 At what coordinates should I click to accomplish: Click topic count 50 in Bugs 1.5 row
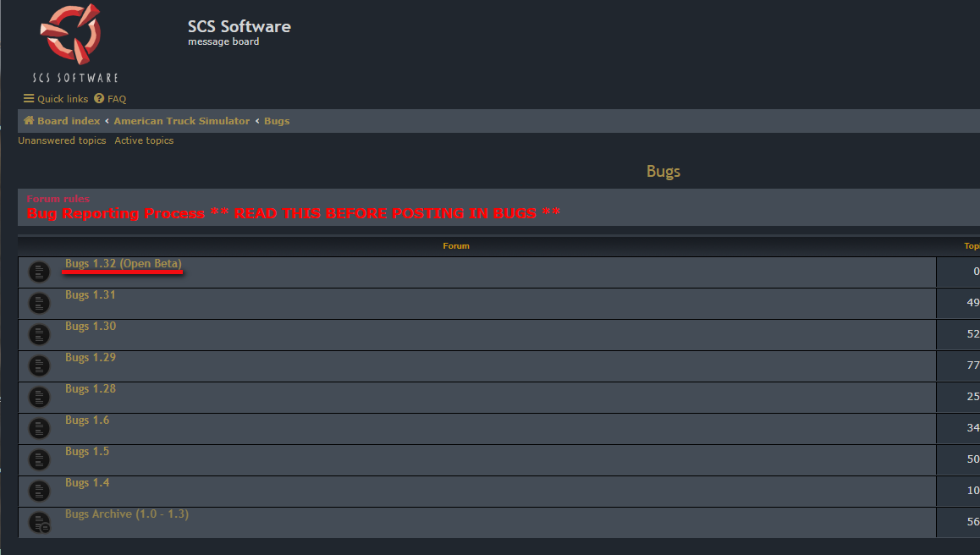tap(973, 459)
